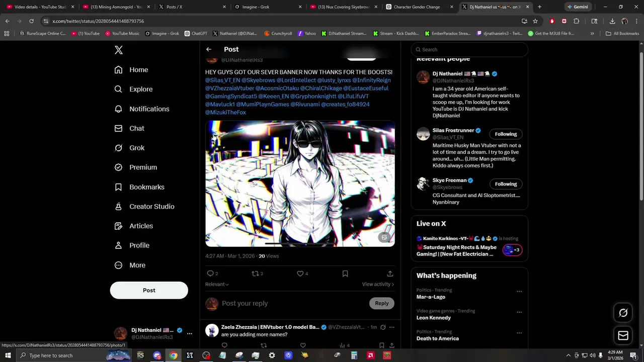Open the Crunchyroll bookmark
Image resolution: width=644 pixels, height=362 pixels.
tap(277, 34)
